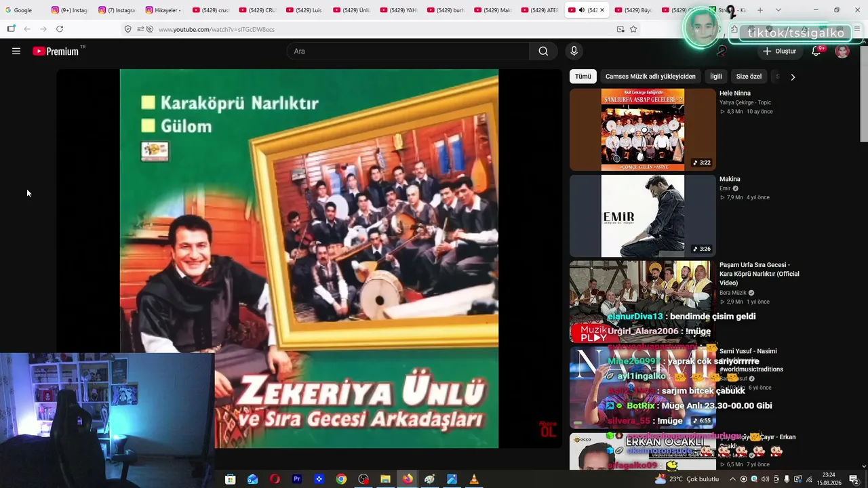868x488 pixels.
Task: Open the Yahya Çekirge - Topic channel
Action: [745, 102]
